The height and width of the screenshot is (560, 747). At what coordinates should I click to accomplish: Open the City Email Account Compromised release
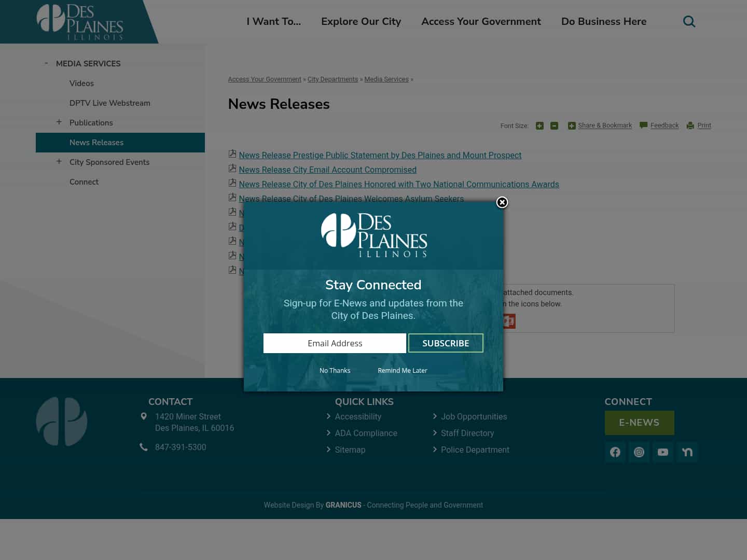[x=328, y=170]
